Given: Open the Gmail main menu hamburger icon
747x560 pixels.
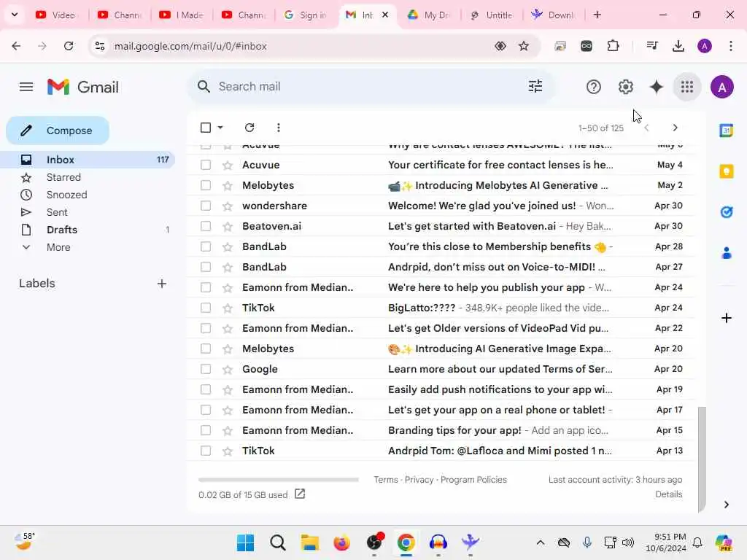Looking at the screenshot, I should click(26, 87).
